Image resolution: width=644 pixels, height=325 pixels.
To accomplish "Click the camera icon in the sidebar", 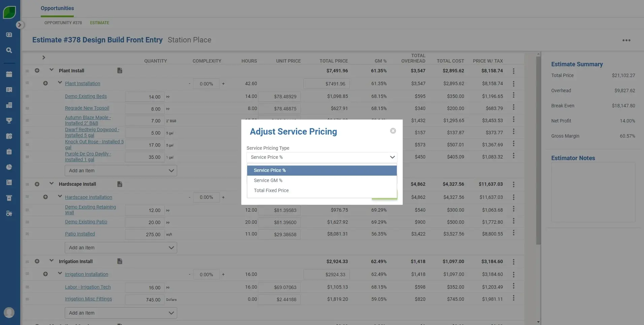I will [9, 136].
